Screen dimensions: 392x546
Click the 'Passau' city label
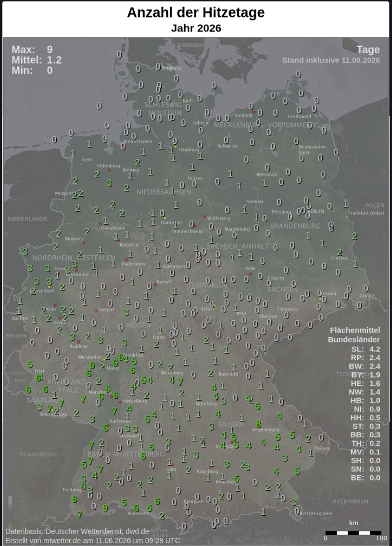(x=321, y=448)
